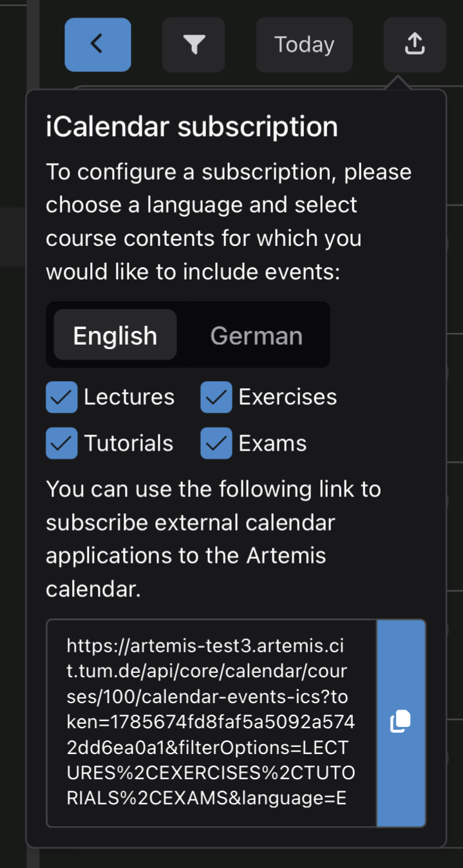The image size is (463, 868).
Task: Select the English language tab
Action: 115,335
